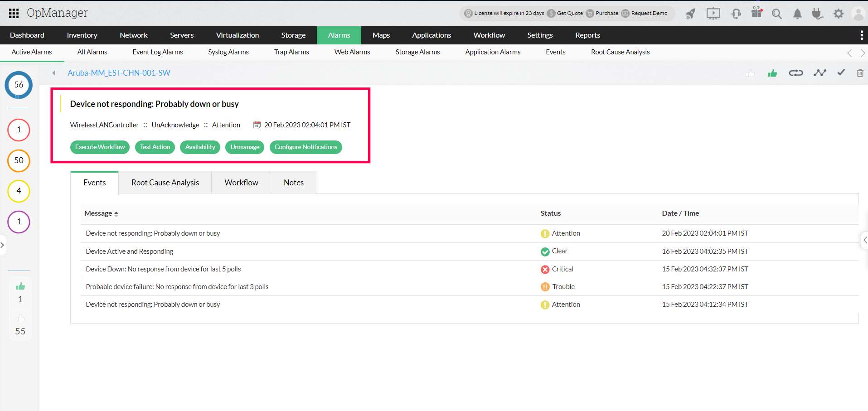The image size is (868, 411).
Task: Click the Attention status icon on first event row
Action: click(x=544, y=233)
